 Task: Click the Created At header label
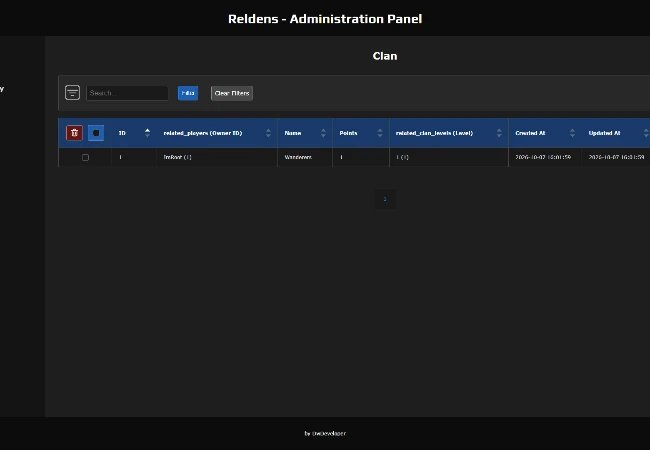[530, 133]
